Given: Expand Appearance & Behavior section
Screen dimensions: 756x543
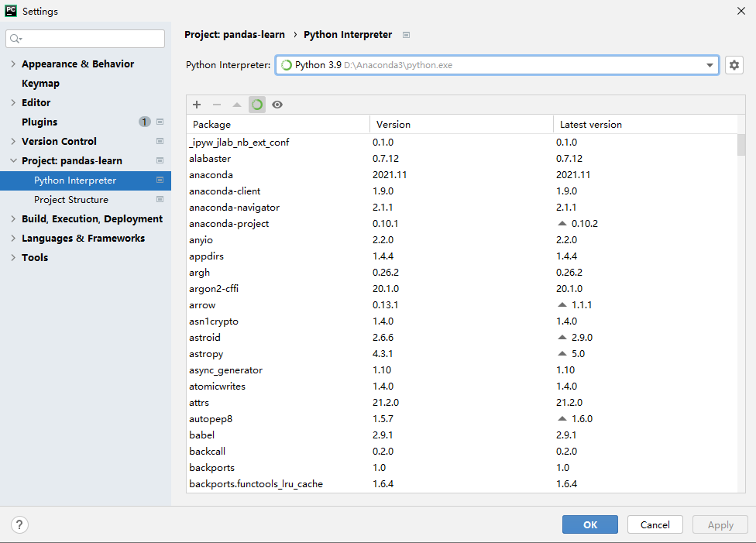Looking at the screenshot, I should tap(13, 64).
